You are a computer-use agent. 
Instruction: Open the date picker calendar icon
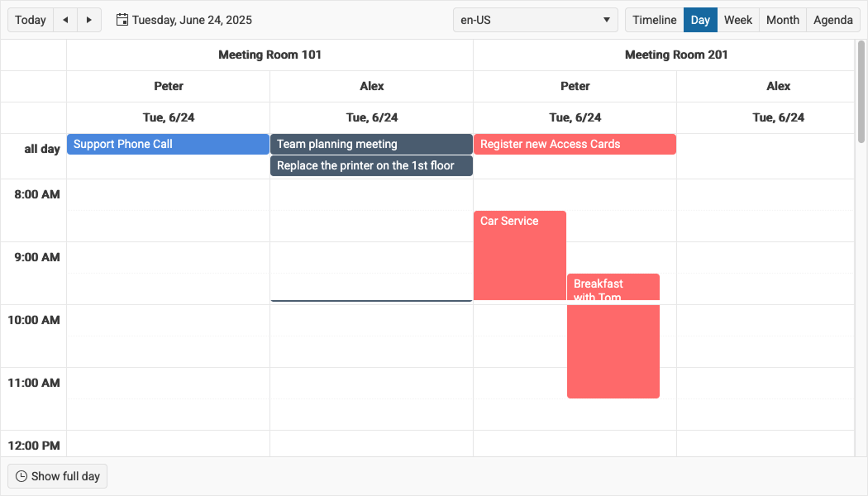pos(122,20)
